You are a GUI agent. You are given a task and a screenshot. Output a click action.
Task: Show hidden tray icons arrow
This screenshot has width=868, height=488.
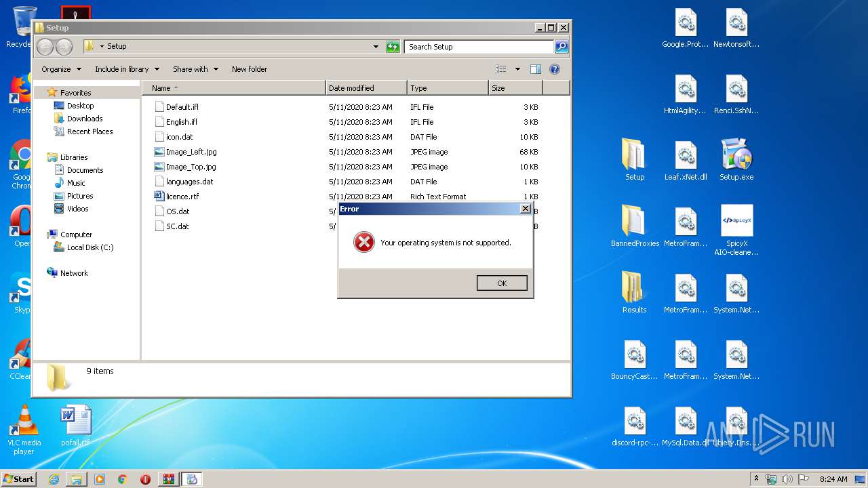756,479
